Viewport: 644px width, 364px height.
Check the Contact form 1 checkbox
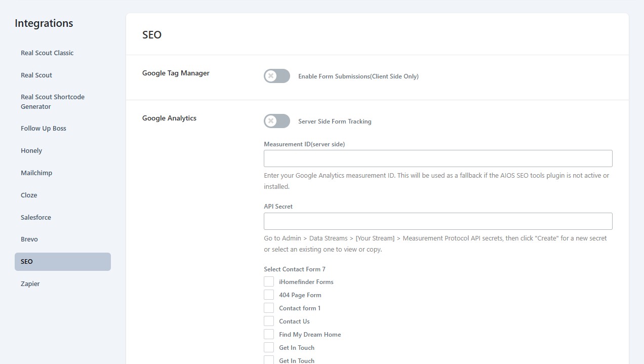click(269, 308)
